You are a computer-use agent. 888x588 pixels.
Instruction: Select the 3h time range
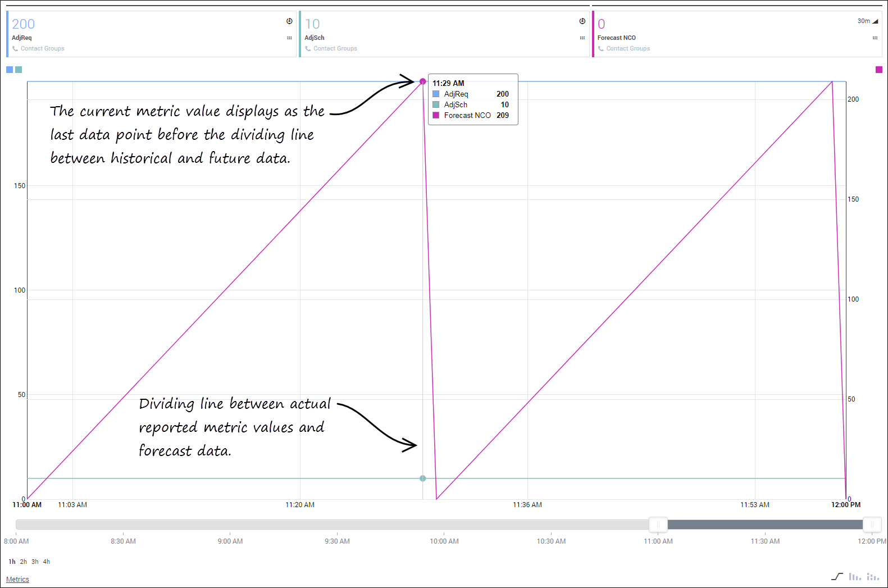point(35,562)
